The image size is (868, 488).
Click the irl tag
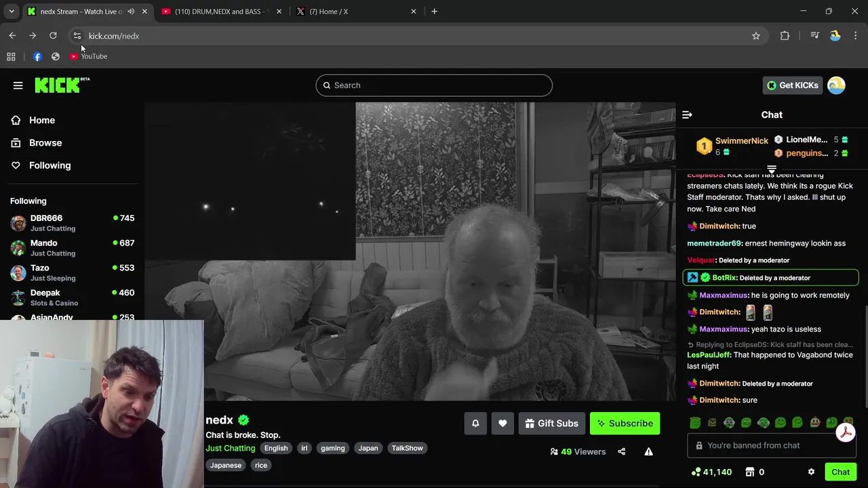(304, 448)
